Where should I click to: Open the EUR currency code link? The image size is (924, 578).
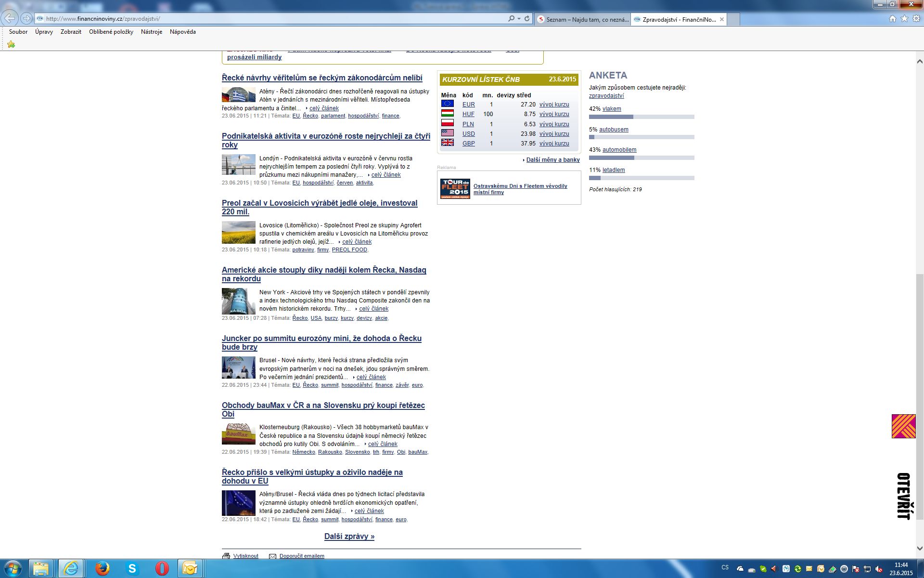click(x=468, y=105)
